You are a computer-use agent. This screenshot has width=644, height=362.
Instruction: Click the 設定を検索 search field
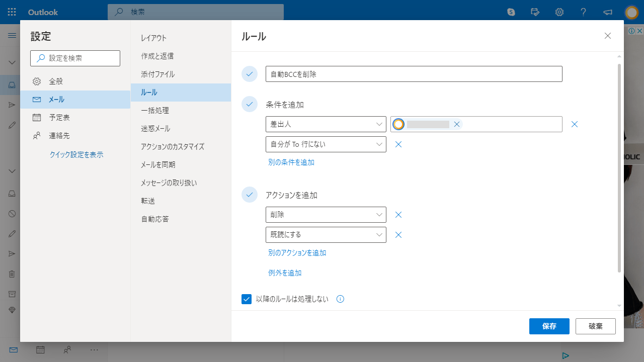[x=75, y=58]
